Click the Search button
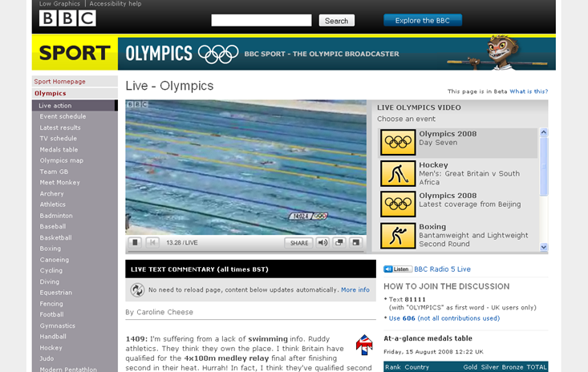This screenshot has height=372, width=588. point(336,21)
